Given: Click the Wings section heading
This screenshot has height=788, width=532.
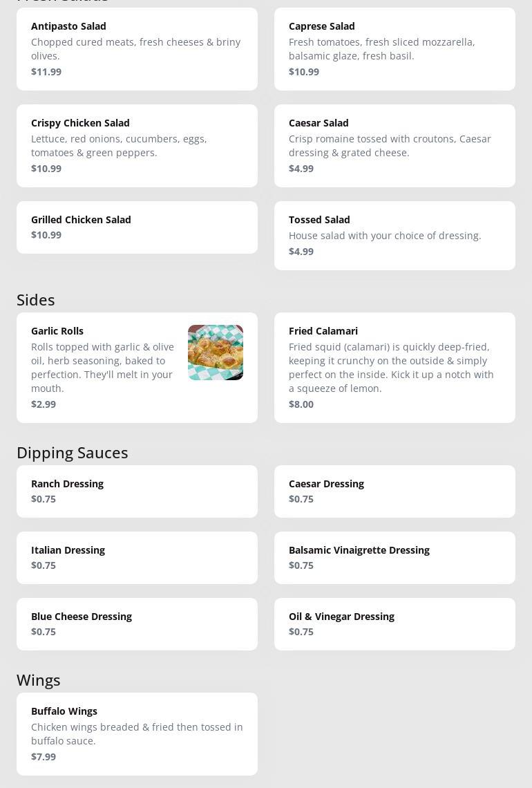Looking at the screenshot, I should click(39, 680).
